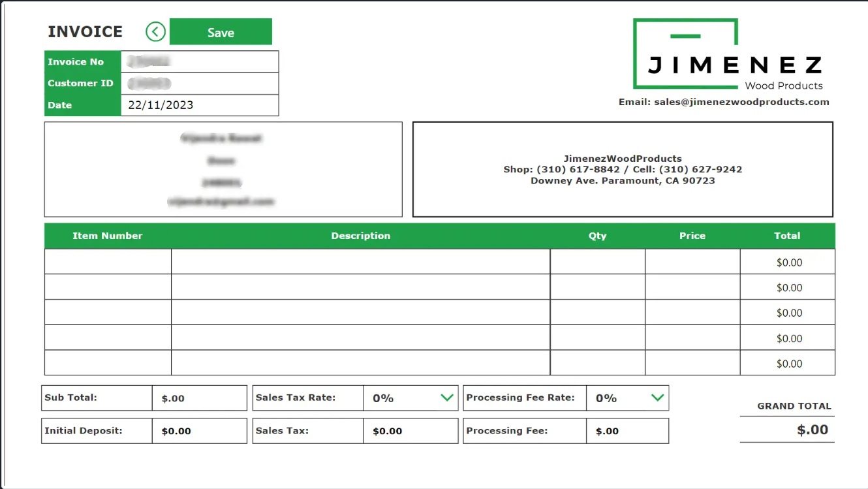The width and height of the screenshot is (868, 489).
Task: Click the Shop and Cell phone numbers line
Action: pyautogui.click(x=623, y=169)
